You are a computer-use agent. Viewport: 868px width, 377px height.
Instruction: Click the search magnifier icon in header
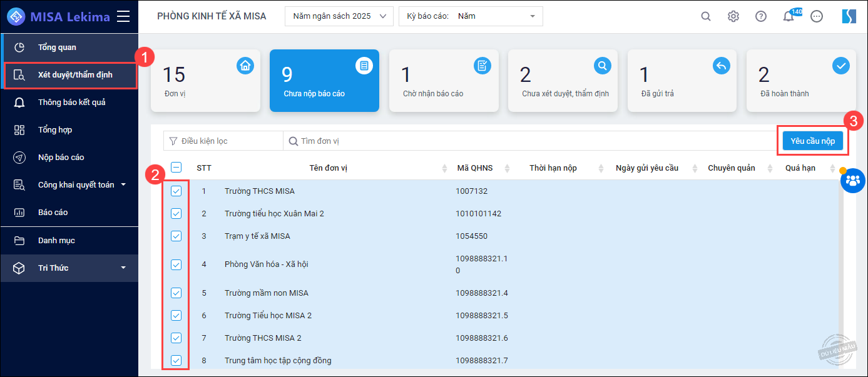705,16
